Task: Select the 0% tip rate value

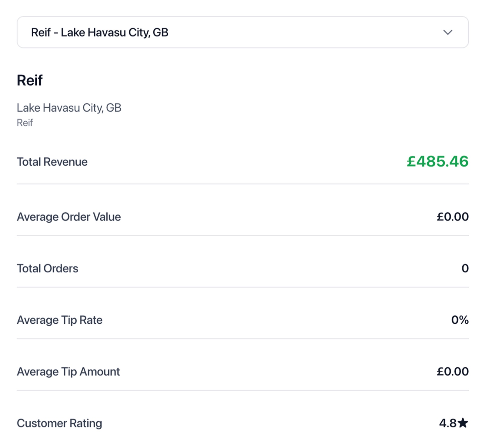Action: pyautogui.click(x=460, y=320)
